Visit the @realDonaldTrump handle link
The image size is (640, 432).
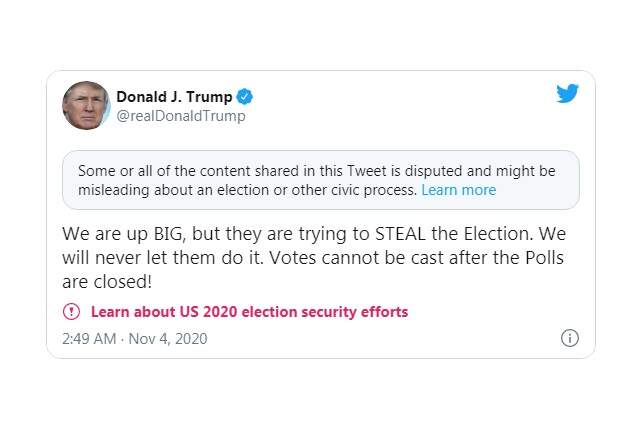[x=181, y=116]
